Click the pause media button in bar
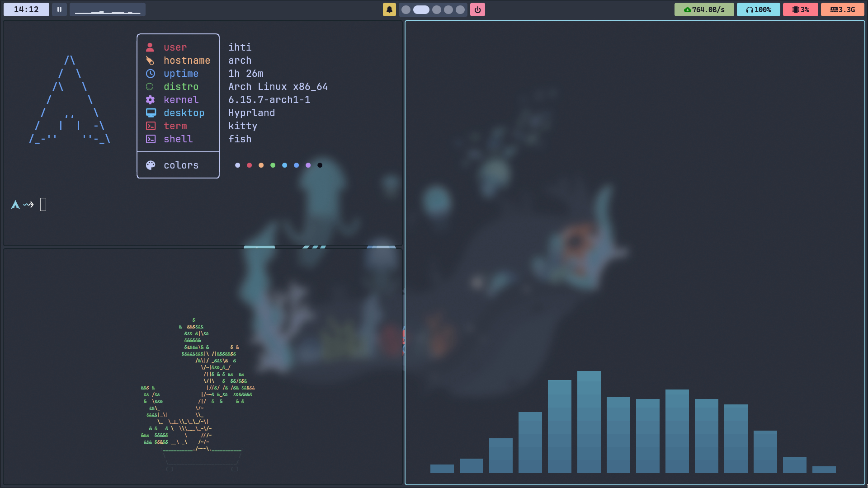 coord(59,9)
